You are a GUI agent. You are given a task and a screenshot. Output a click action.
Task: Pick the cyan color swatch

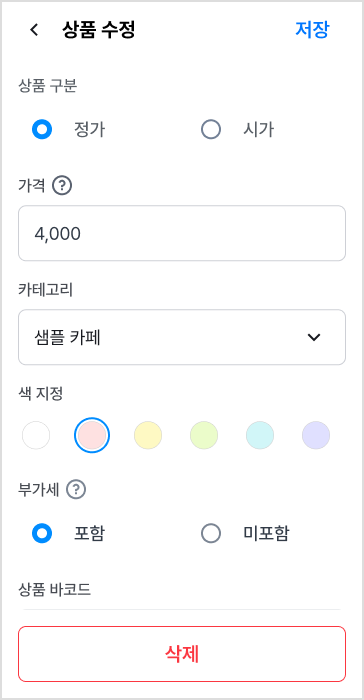[x=260, y=435]
